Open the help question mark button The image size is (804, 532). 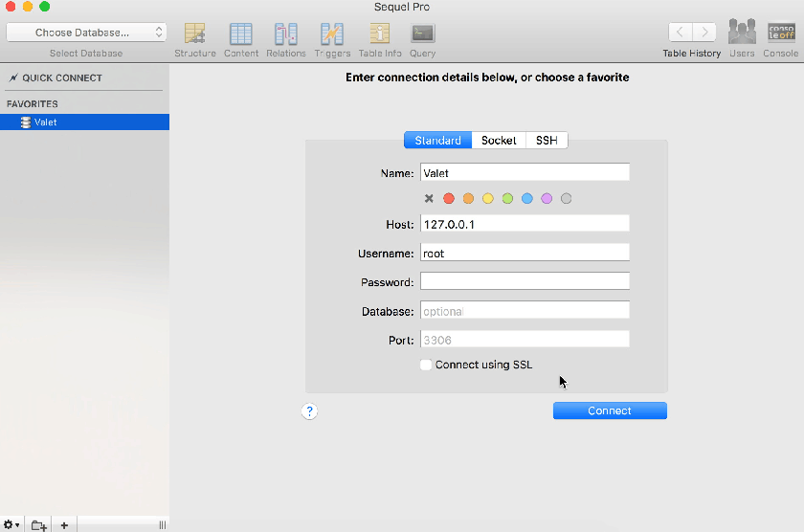point(309,411)
